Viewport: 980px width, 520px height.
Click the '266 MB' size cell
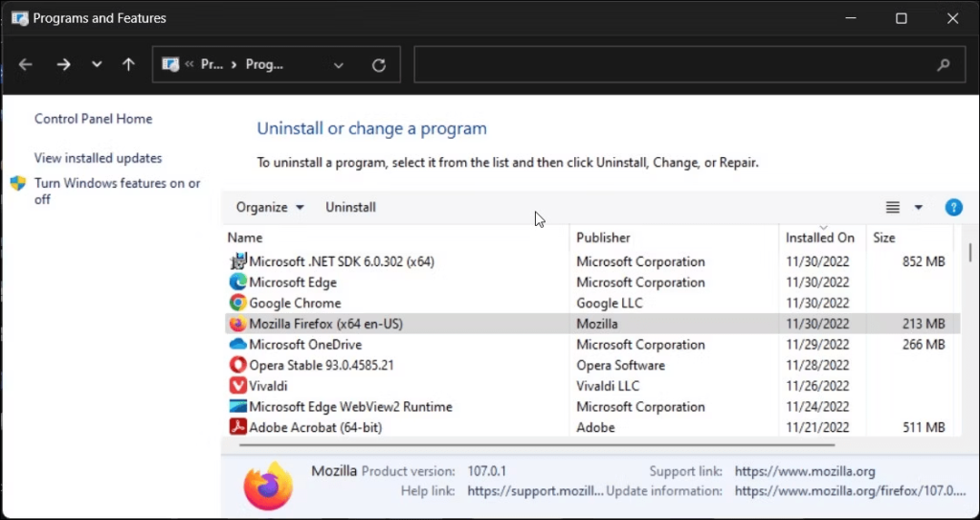pyautogui.click(x=924, y=345)
